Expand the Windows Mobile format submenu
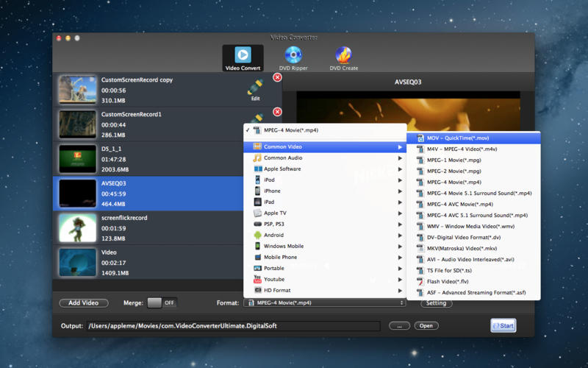 (x=325, y=246)
